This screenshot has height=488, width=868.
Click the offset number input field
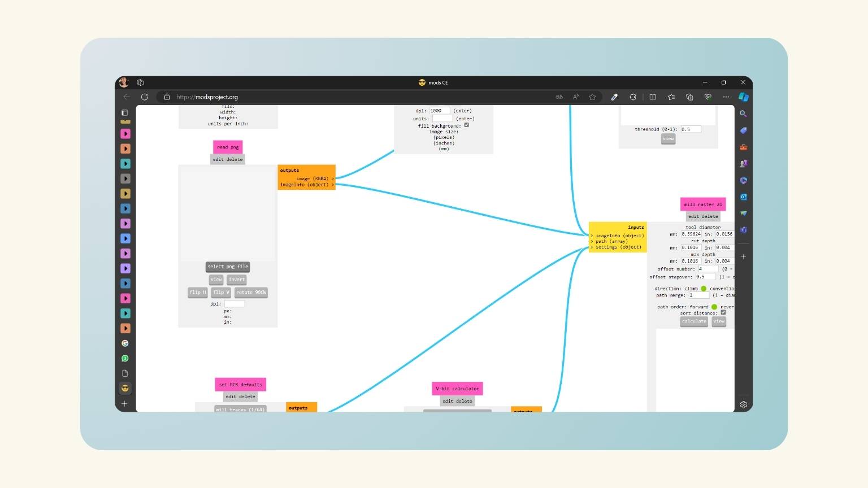(x=708, y=269)
